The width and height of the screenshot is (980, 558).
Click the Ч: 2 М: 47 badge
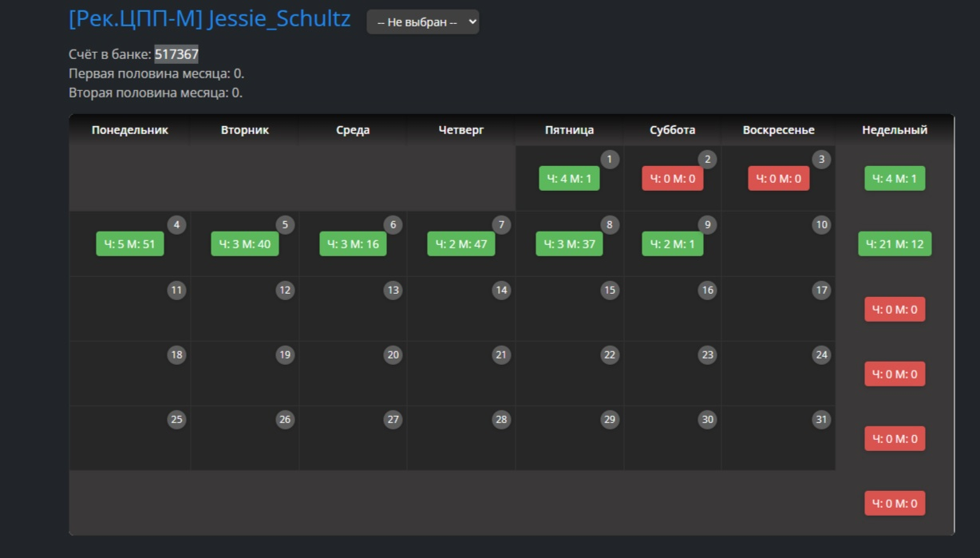[x=461, y=244]
